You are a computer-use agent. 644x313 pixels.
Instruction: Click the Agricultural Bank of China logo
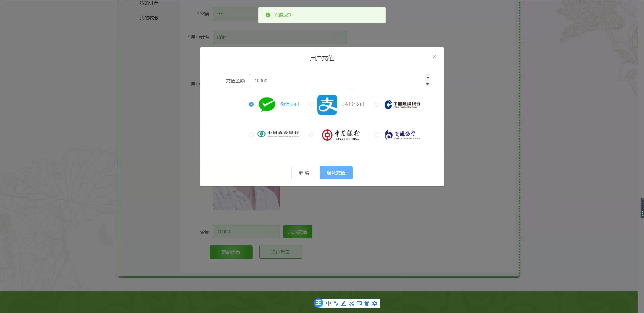[278, 134]
